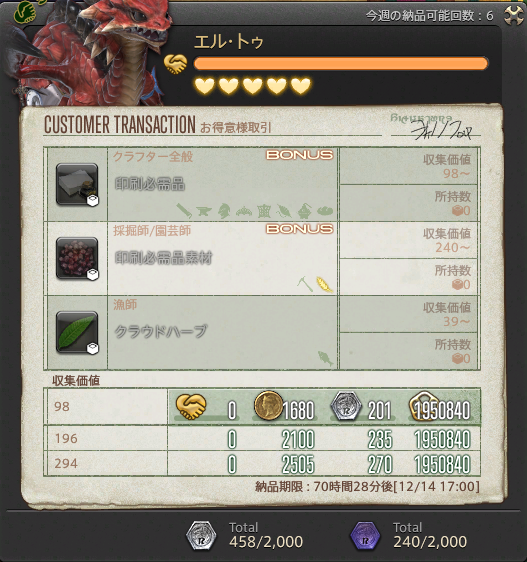This screenshot has width=527, height=562.
Task: Click the orange satisfaction progress bar
Action: click(x=341, y=64)
